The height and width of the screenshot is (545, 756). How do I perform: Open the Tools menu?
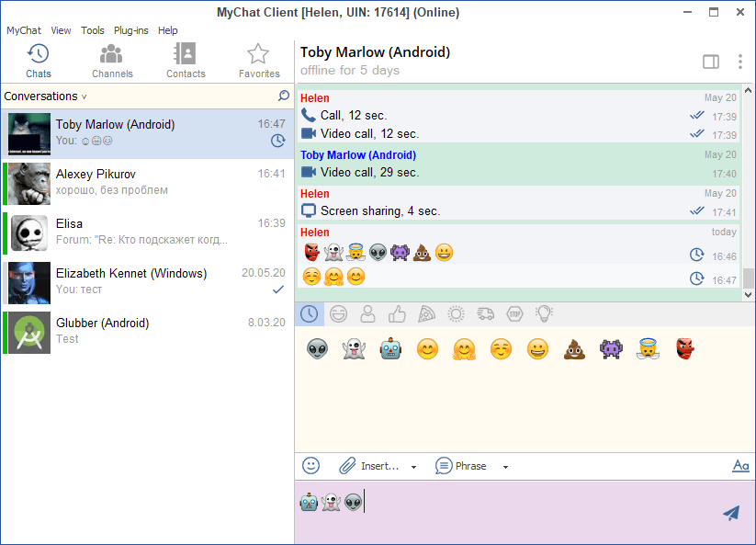click(92, 30)
